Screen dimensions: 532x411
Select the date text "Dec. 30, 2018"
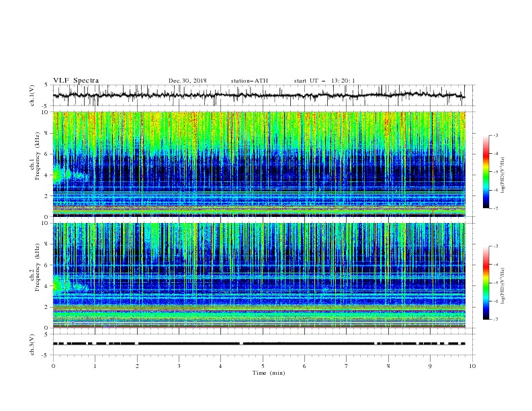187,81
